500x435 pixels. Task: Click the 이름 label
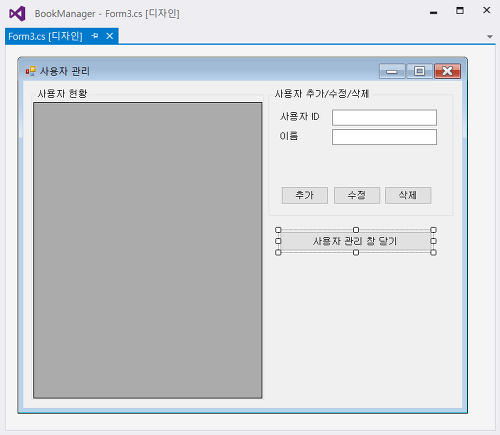[289, 136]
